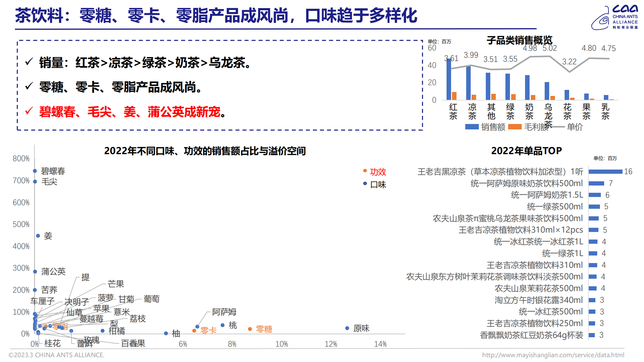The width and height of the screenshot is (644, 362).
Task: Click the 菠萝 data label
Action: click(x=106, y=298)
